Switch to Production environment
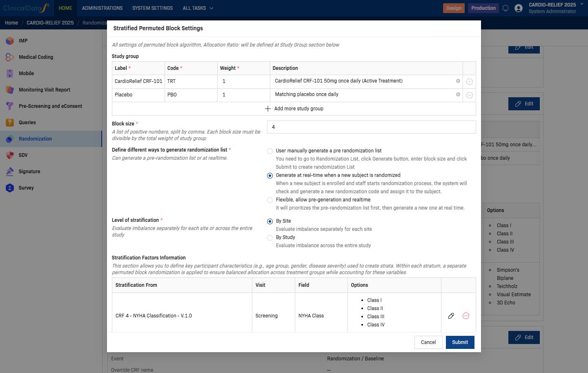Screen dimensions: 588x373 tap(483, 8)
